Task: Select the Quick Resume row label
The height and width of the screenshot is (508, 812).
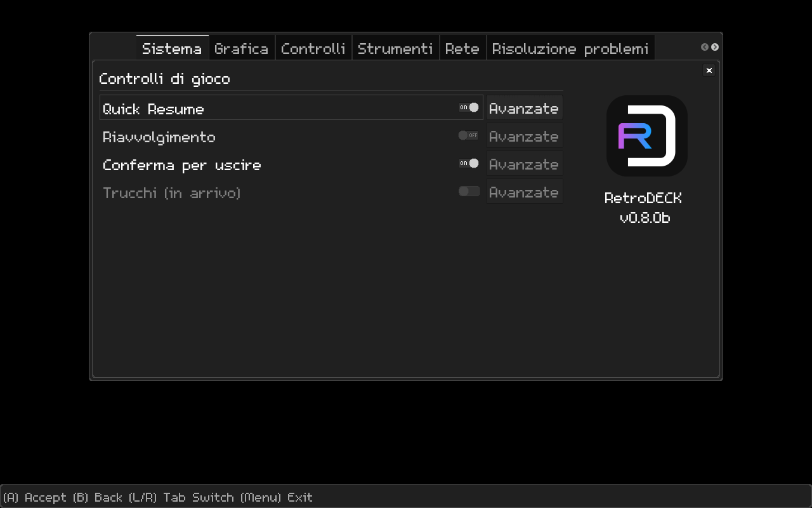Action: point(154,109)
